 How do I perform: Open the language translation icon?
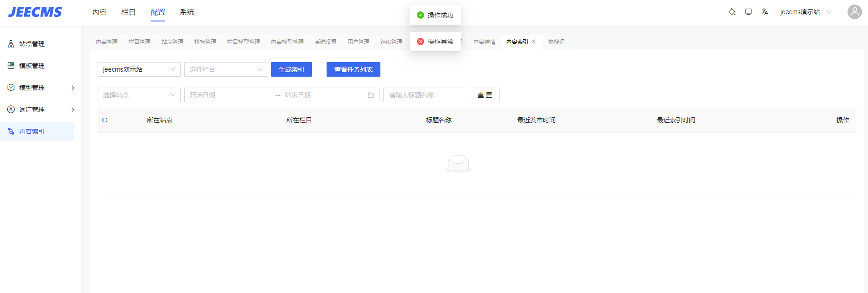click(765, 12)
